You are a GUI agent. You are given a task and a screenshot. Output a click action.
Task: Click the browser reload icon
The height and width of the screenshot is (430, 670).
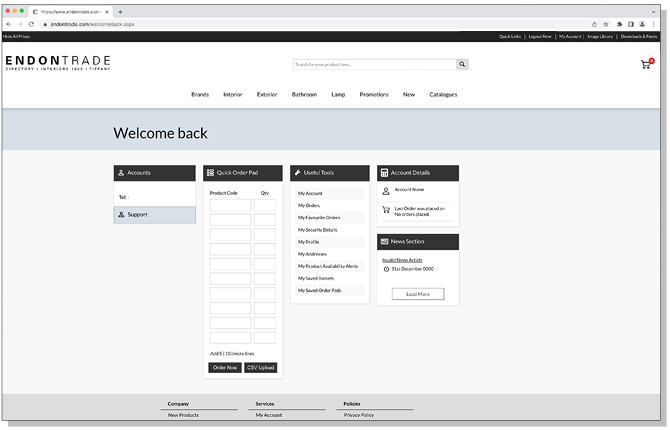(31, 24)
